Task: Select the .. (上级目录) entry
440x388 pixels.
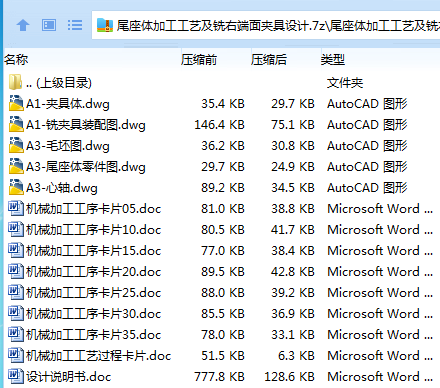Action: pos(59,83)
